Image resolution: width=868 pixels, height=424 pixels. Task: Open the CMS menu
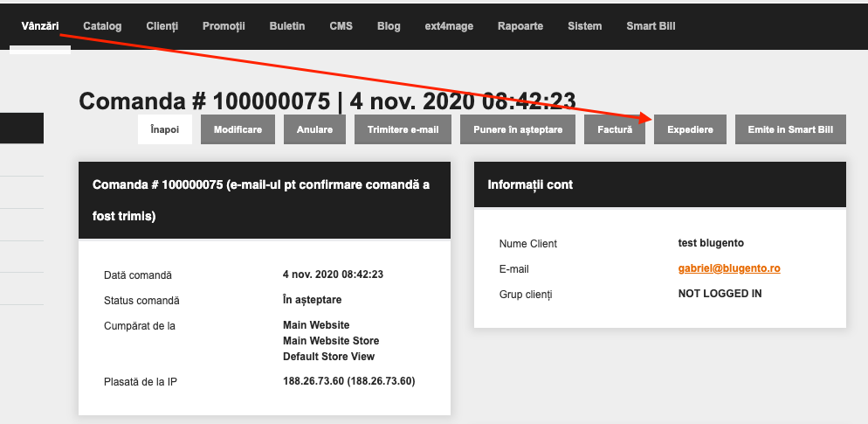pyautogui.click(x=341, y=26)
